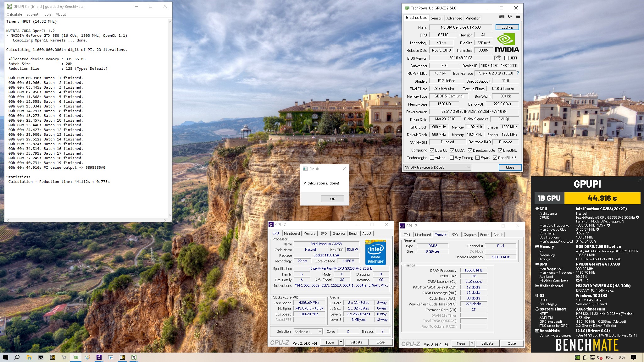
Task: Open File Explorer from taskbar
Action: point(29,357)
